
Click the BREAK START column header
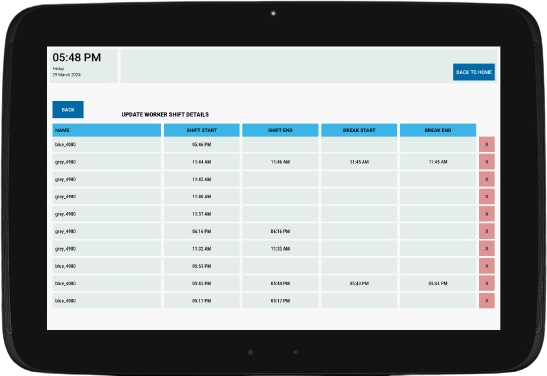[359, 130]
